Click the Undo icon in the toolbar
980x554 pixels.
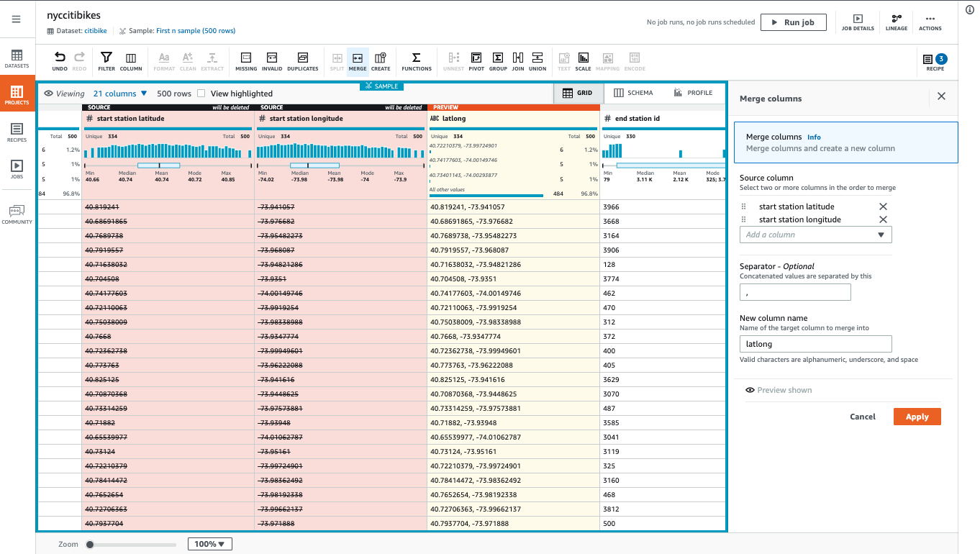[60, 61]
